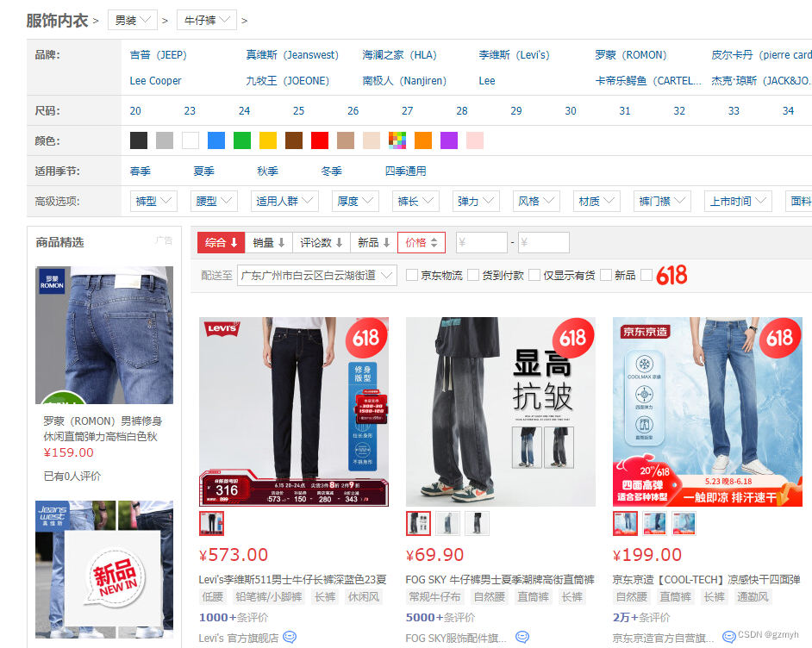Pick the purple color swatch
The width and height of the screenshot is (812, 648).
(x=449, y=140)
